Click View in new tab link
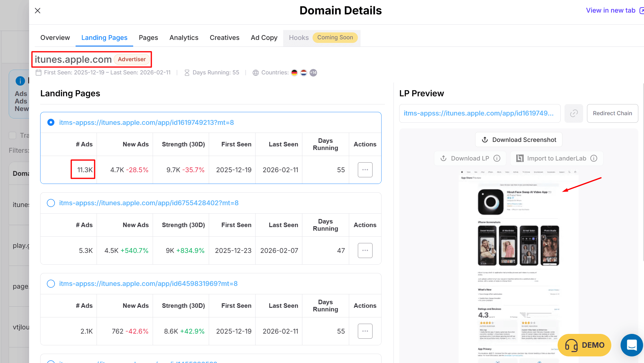The height and width of the screenshot is (363, 644). [x=611, y=10]
